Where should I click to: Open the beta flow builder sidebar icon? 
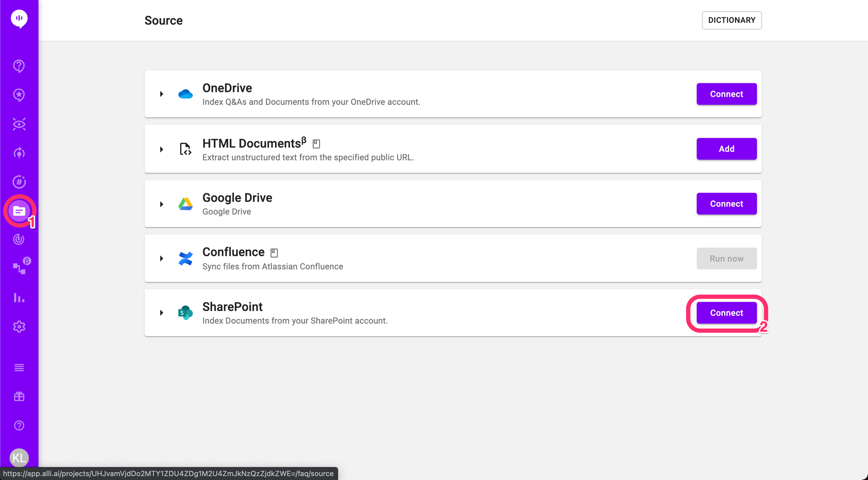[19, 268]
